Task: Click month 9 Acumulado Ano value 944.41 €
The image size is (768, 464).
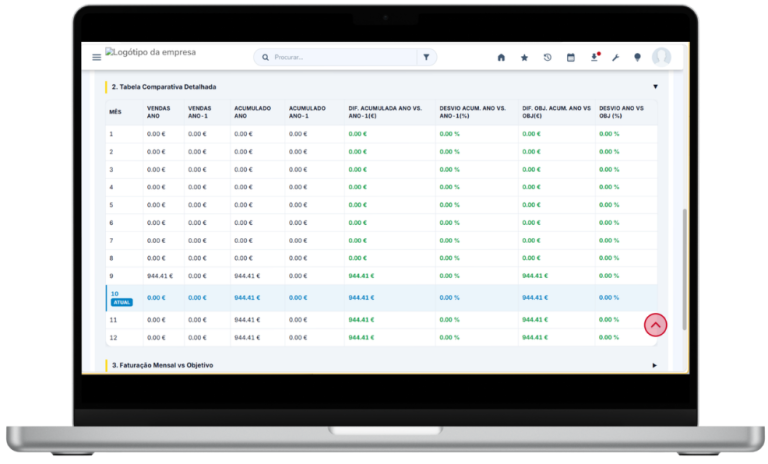Action: pos(247,276)
